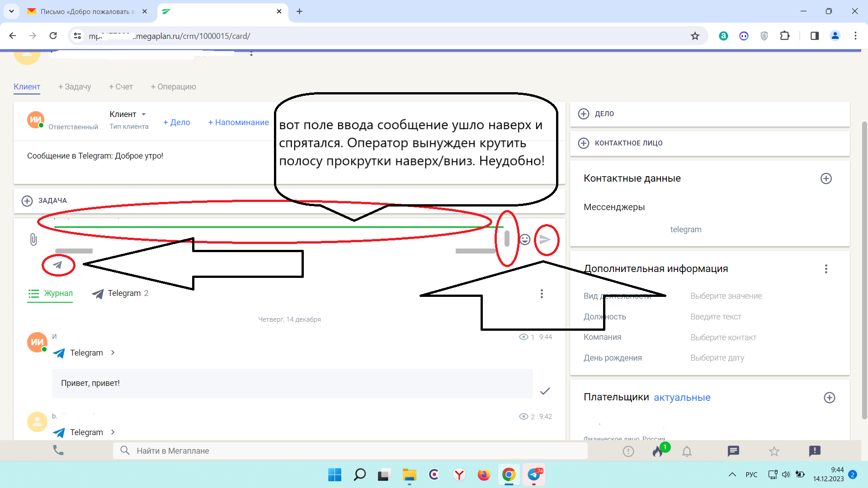Open the Windows Start menu
The width and height of the screenshot is (868, 488).
(335, 474)
